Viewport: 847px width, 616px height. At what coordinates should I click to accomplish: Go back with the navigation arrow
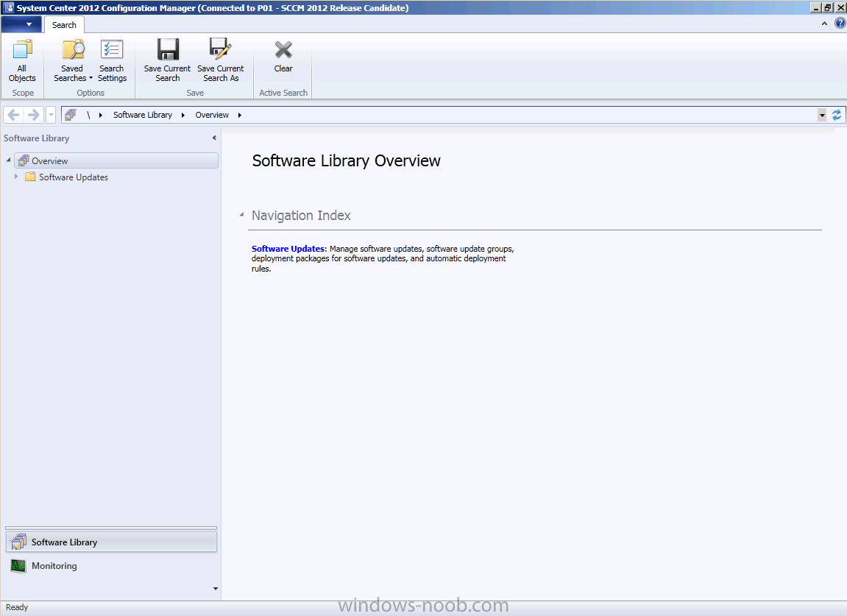[x=13, y=115]
